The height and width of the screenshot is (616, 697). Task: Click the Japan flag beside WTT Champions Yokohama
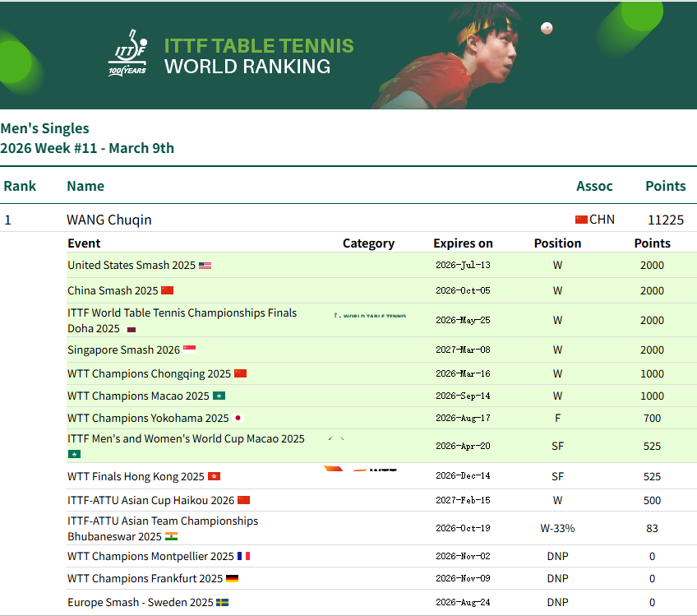[x=238, y=418]
